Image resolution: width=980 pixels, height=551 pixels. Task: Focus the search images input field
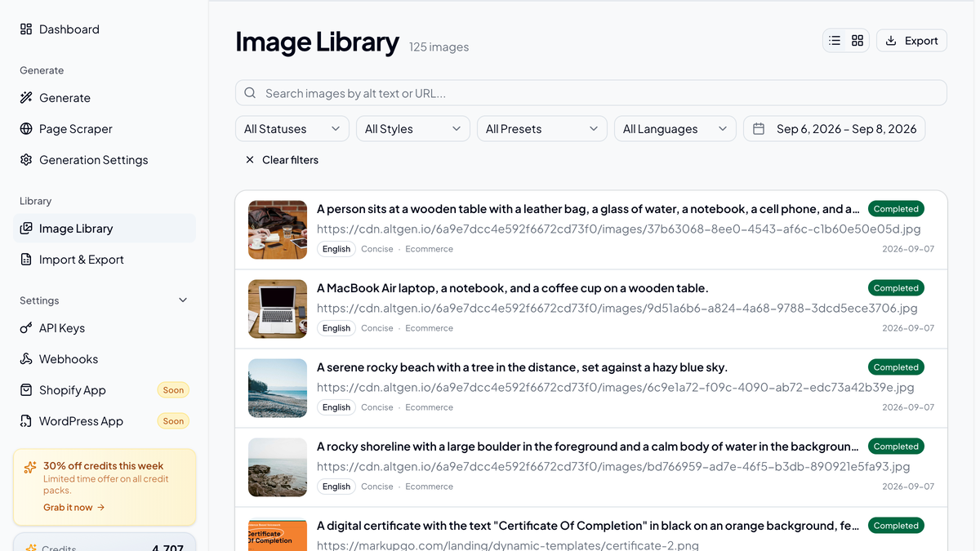click(x=591, y=93)
